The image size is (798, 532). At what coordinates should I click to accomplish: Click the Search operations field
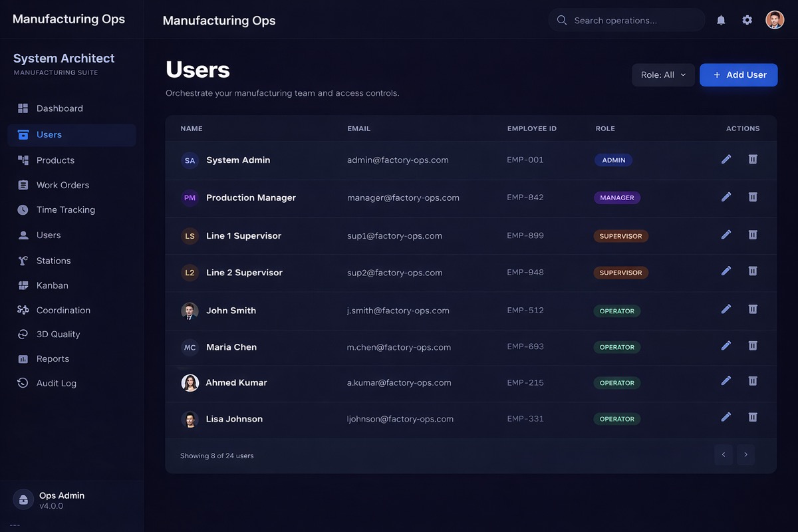tap(625, 19)
